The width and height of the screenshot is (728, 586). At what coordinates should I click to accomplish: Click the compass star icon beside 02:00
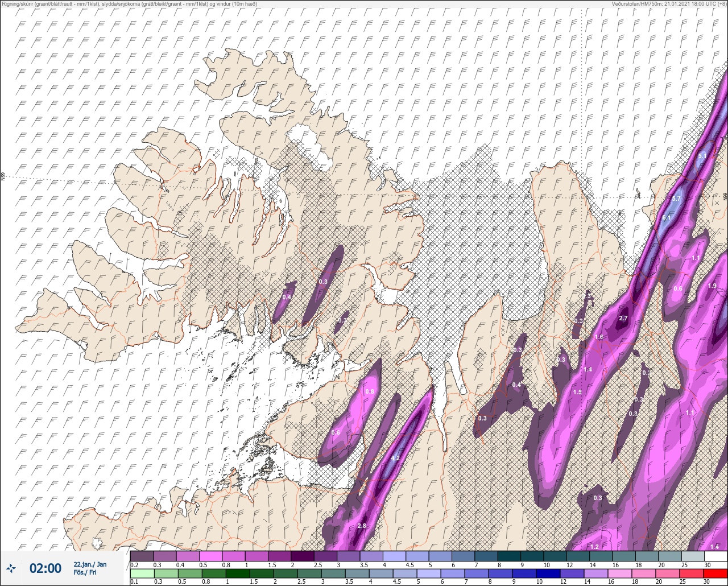11,568
